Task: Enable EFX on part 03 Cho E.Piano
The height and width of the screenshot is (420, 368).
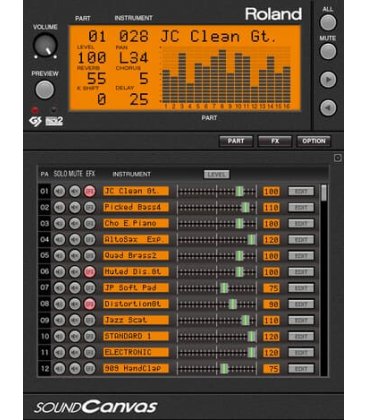Action: click(x=89, y=223)
